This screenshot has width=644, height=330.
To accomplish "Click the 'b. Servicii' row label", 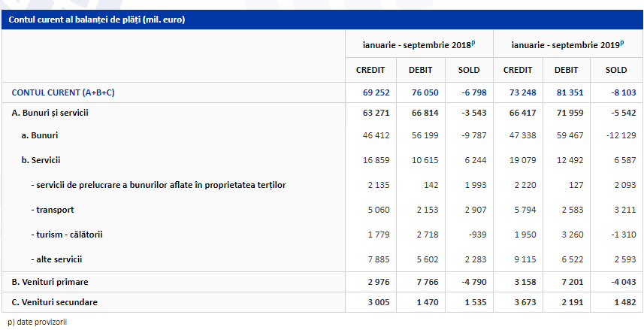I will click(41, 160).
